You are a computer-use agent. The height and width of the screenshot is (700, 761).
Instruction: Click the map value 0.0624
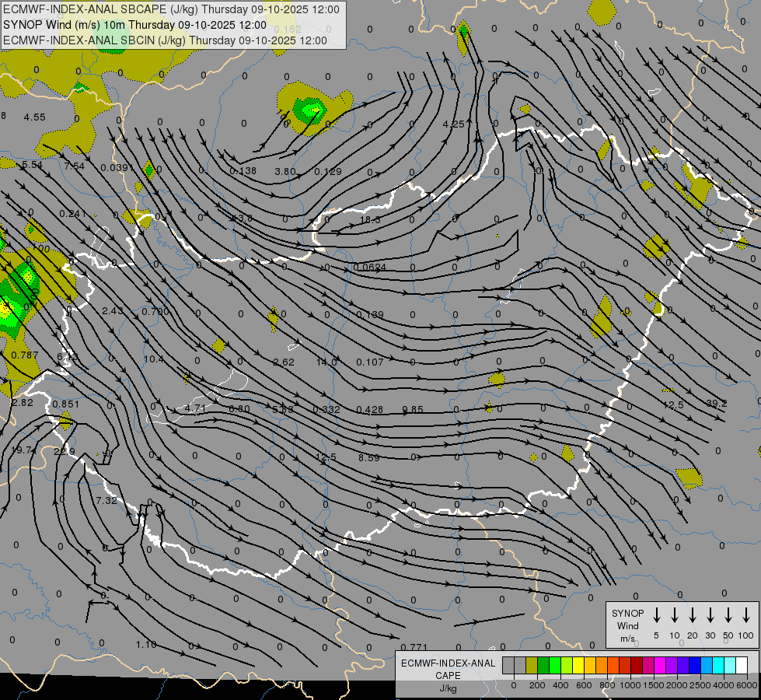click(x=370, y=267)
